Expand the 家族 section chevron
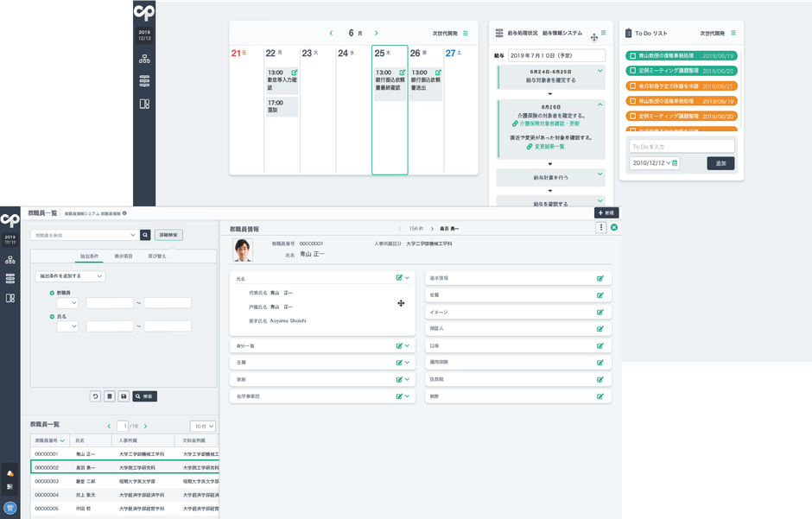This screenshot has width=812, height=519. click(x=407, y=379)
